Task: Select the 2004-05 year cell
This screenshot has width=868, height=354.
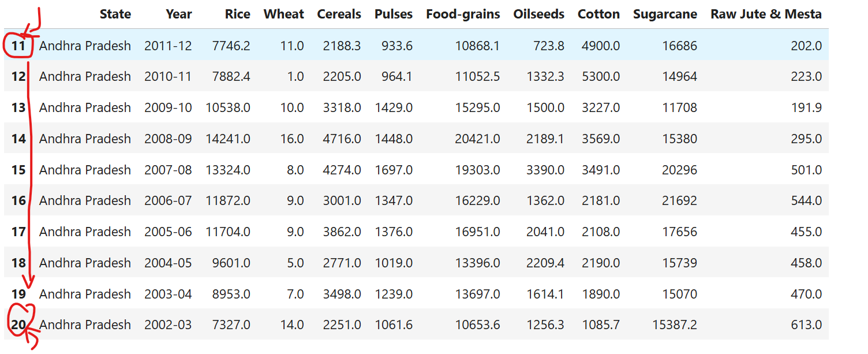Action: coord(168,263)
